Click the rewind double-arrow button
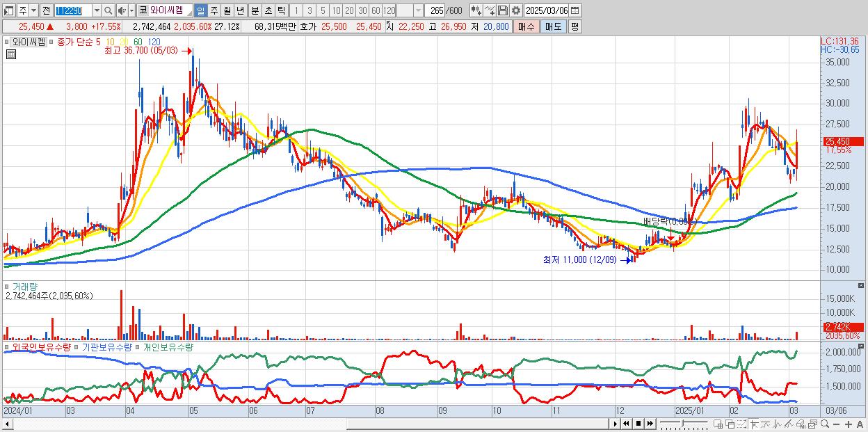This screenshot has height=432, width=868. click(626, 424)
